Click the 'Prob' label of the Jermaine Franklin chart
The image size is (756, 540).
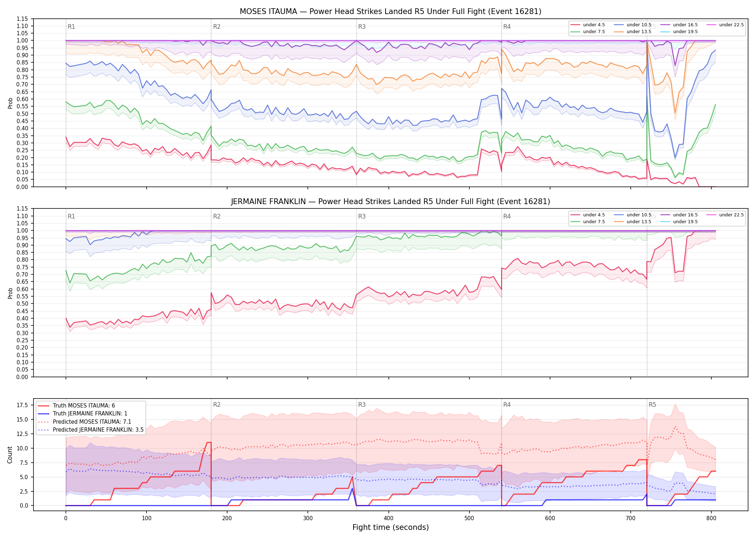[x=10, y=293]
